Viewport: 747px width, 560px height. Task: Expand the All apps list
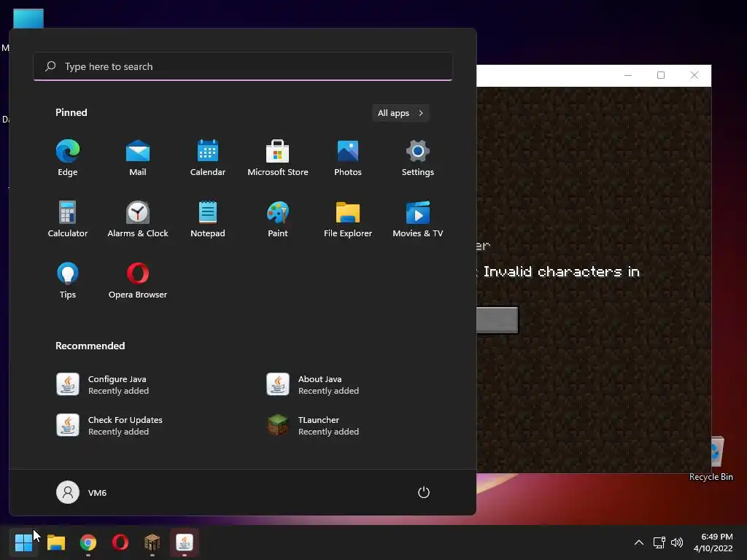(400, 113)
